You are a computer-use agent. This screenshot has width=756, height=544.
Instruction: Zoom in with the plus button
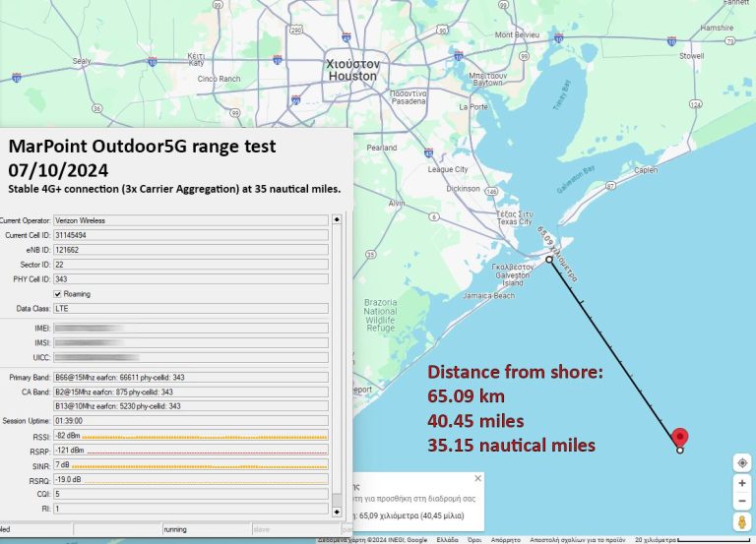click(742, 484)
